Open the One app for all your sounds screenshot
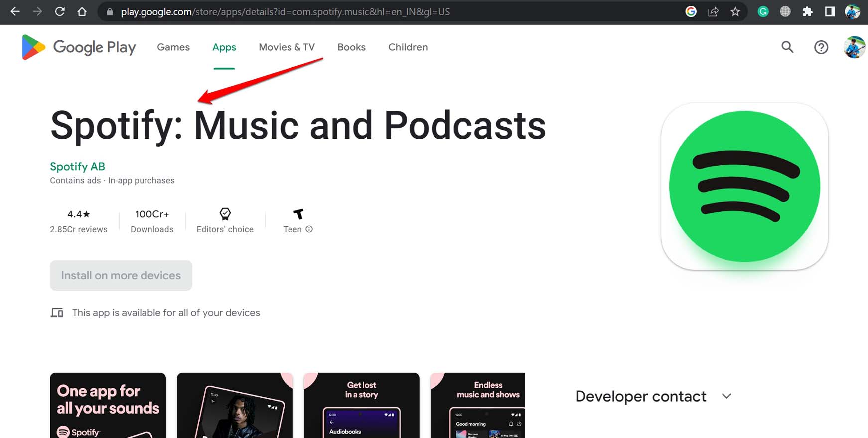The width and height of the screenshot is (868, 438). pyautogui.click(x=108, y=406)
